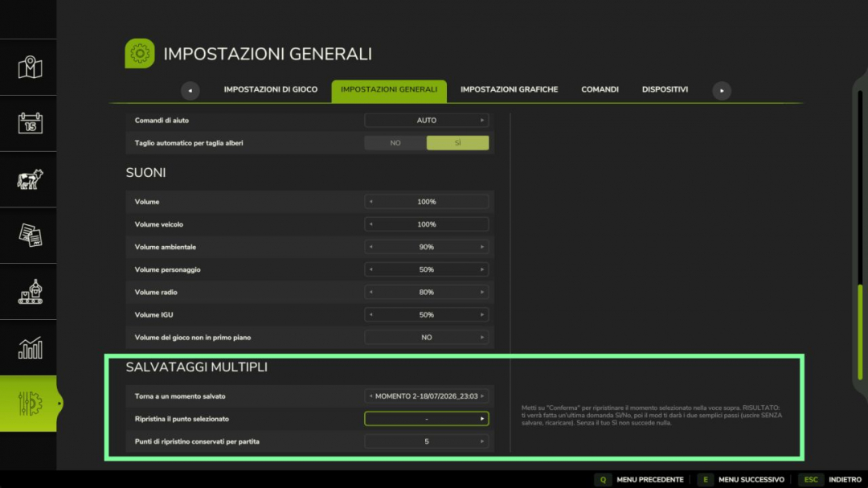Open the map icon in sidebar
Screen dimensions: 868x488
(x=30, y=67)
